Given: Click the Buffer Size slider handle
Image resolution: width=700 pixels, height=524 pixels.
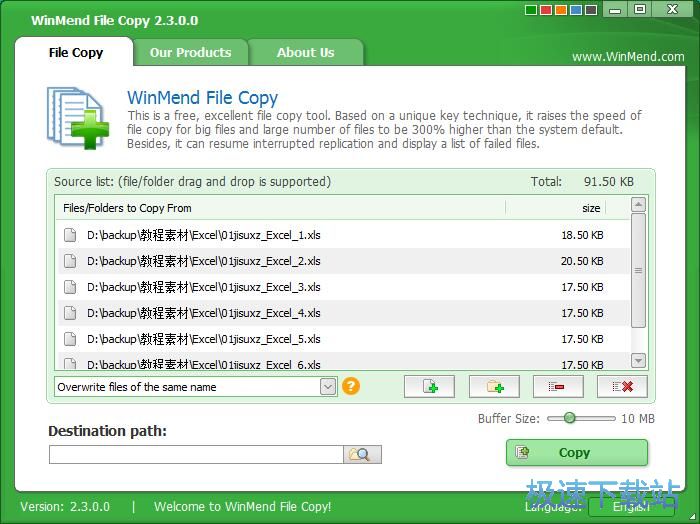Looking at the screenshot, I should [x=569, y=418].
